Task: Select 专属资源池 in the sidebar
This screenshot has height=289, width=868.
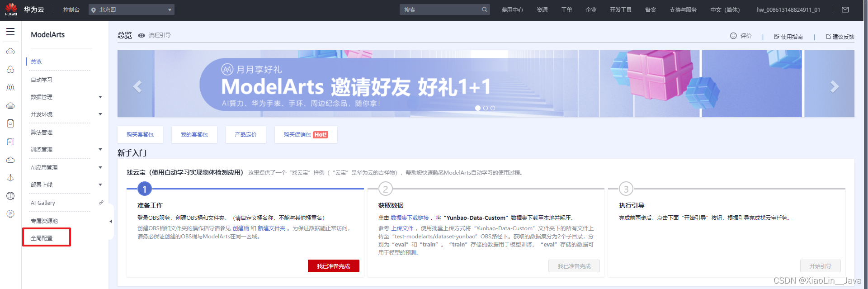Action: click(x=44, y=221)
